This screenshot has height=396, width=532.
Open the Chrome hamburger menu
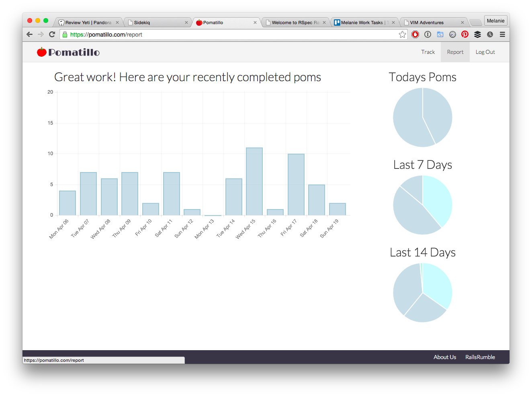[502, 35]
